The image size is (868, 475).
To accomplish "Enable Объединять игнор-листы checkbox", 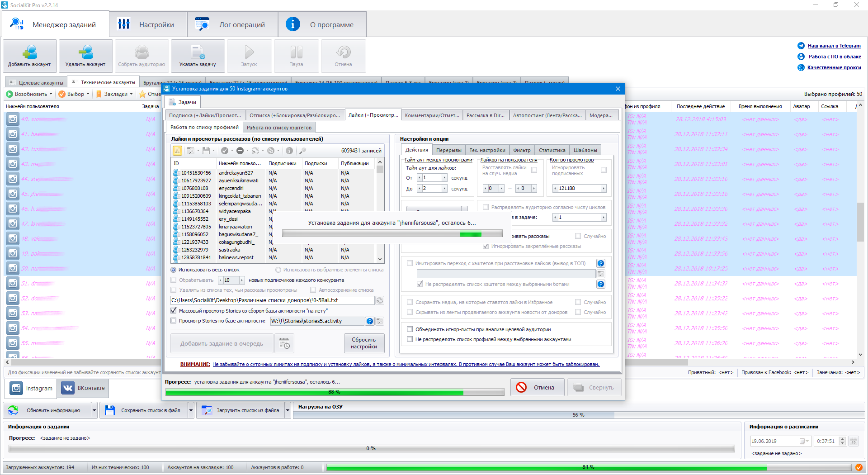I will 410,329.
